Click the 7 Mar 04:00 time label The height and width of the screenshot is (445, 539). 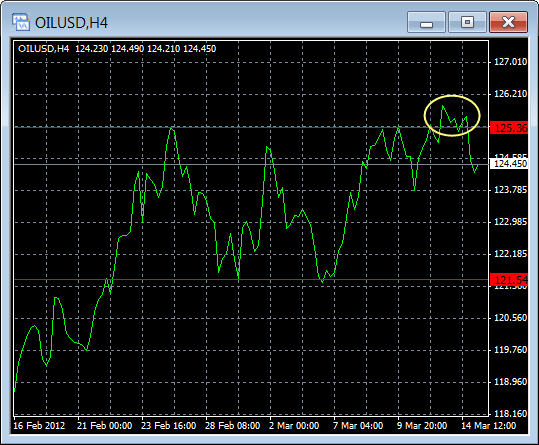(x=358, y=426)
